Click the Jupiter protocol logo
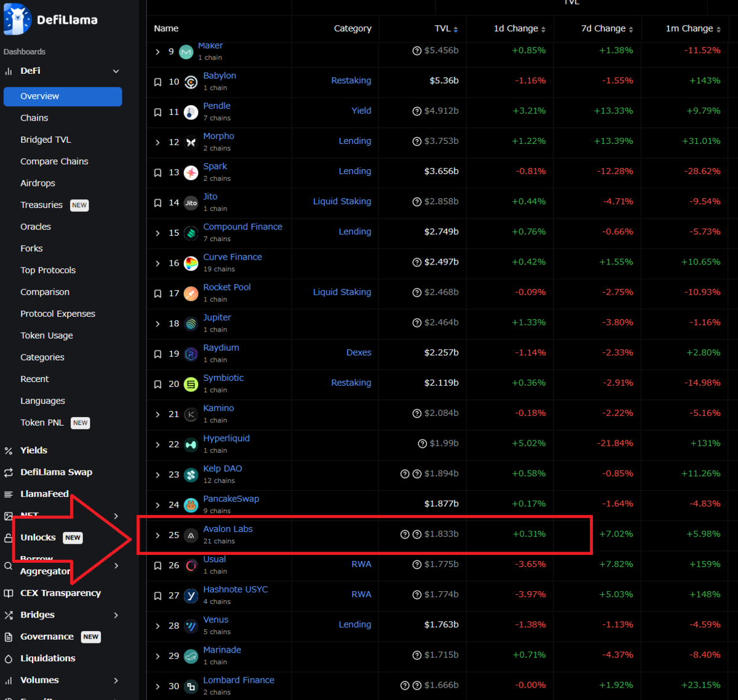Image resolution: width=738 pixels, height=700 pixels. click(191, 324)
